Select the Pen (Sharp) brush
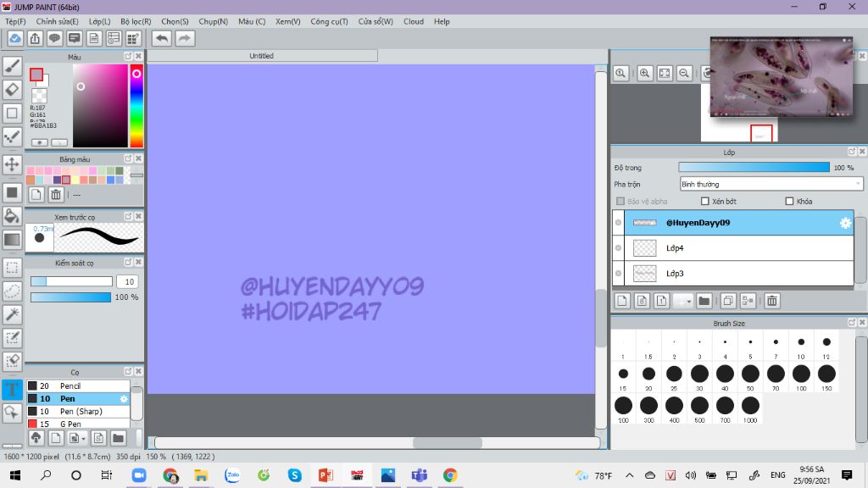The image size is (868, 488). click(x=78, y=411)
